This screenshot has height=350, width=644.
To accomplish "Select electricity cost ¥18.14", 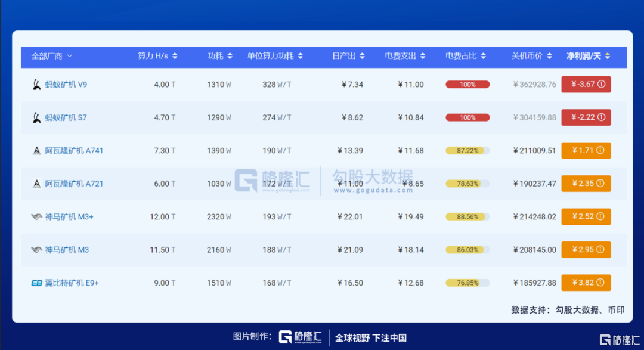I will 411,250.
